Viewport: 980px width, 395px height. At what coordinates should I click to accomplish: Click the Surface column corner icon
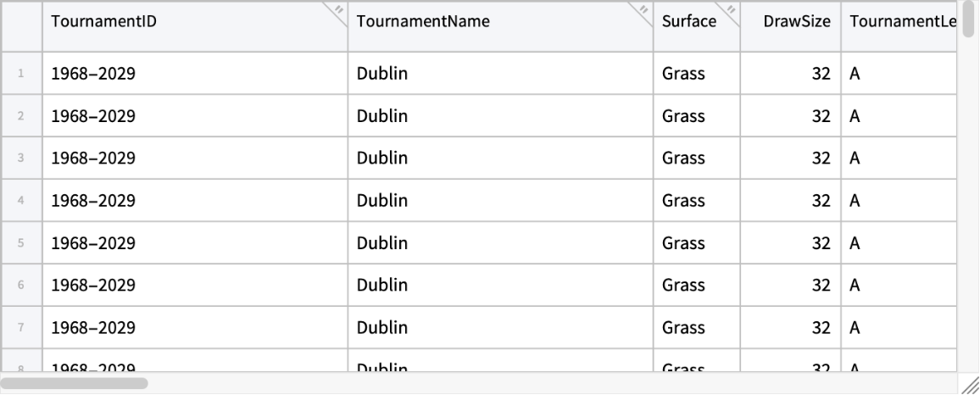point(731,10)
